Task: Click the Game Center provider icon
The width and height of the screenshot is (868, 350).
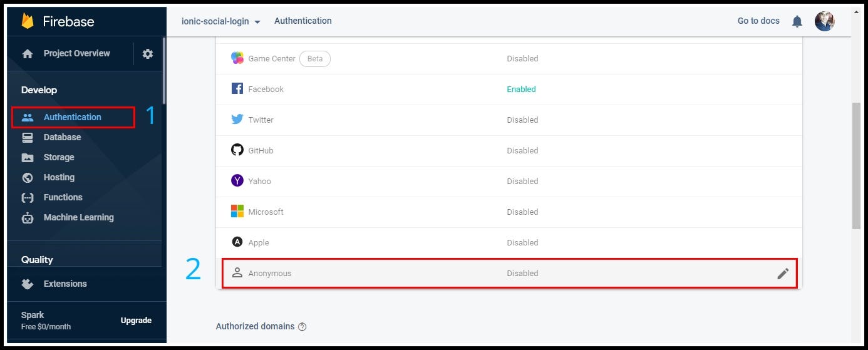Action: tap(237, 58)
